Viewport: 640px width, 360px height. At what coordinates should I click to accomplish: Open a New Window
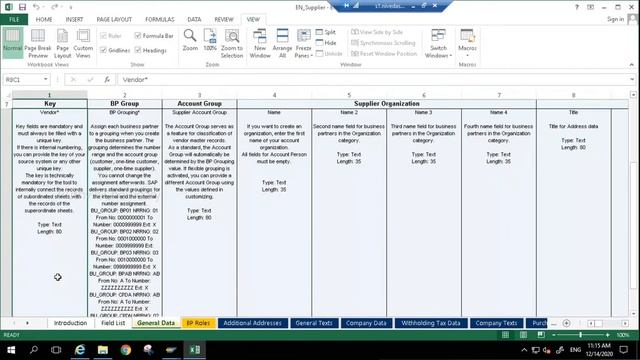(260, 43)
